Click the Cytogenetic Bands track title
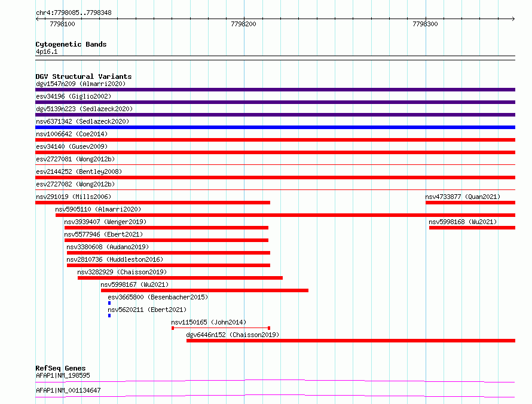 [71, 44]
